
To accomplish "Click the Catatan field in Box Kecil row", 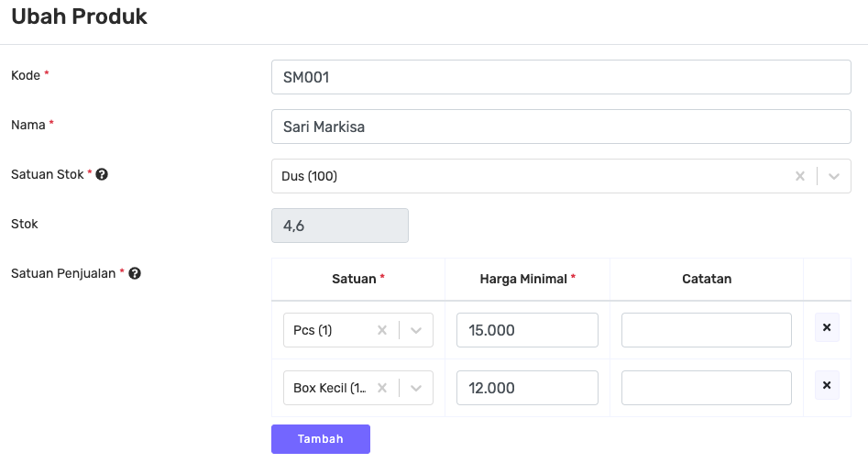I will (x=706, y=388).
